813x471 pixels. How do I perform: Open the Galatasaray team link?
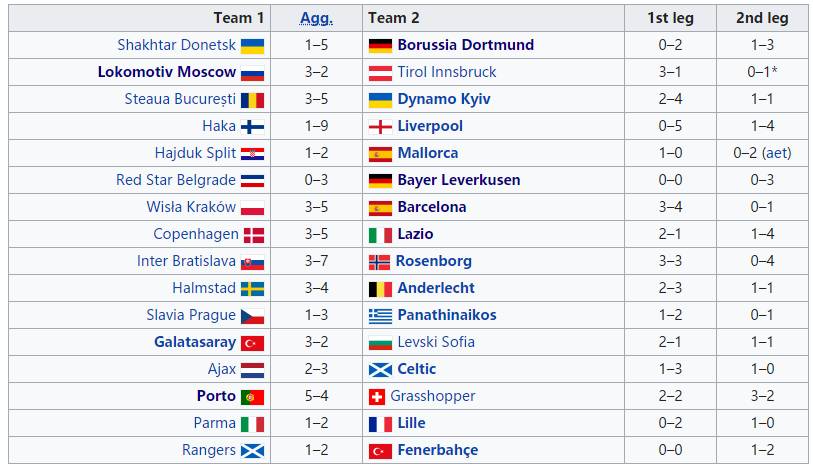click(195, 342)
